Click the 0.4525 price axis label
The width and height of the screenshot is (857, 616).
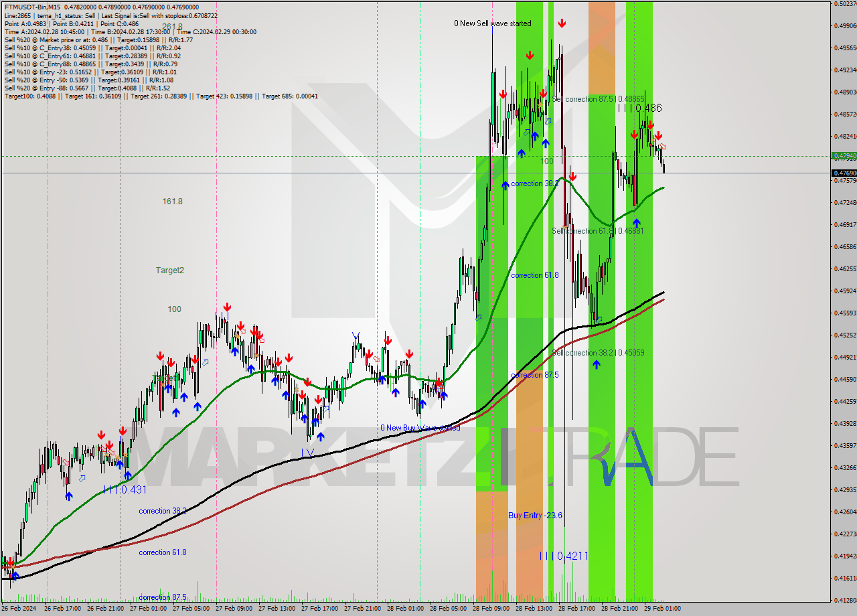(845, 335)
